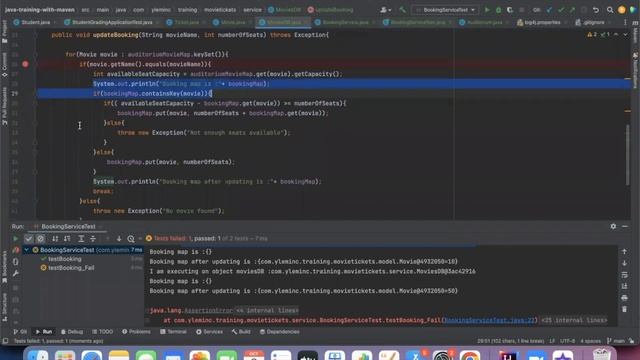Toggle soft-wrap in the console
Screen dimensions: 640x360
(624, 275)
